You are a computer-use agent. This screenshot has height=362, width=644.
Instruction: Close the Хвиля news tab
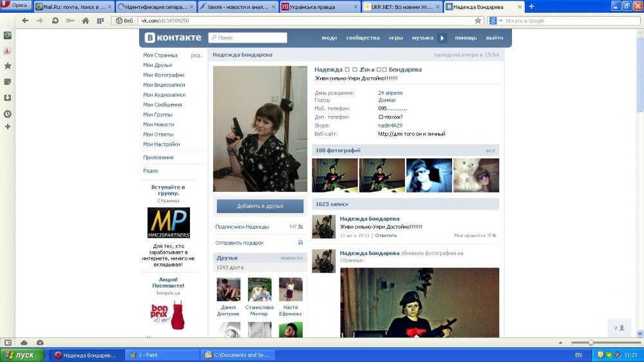tap(274, 7)
